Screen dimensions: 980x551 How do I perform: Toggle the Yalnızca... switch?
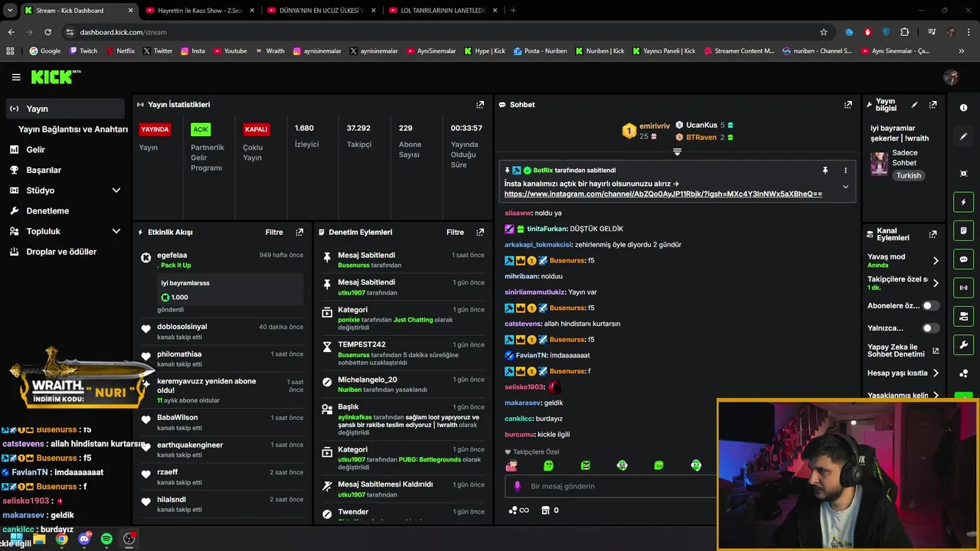click(930, 328)
